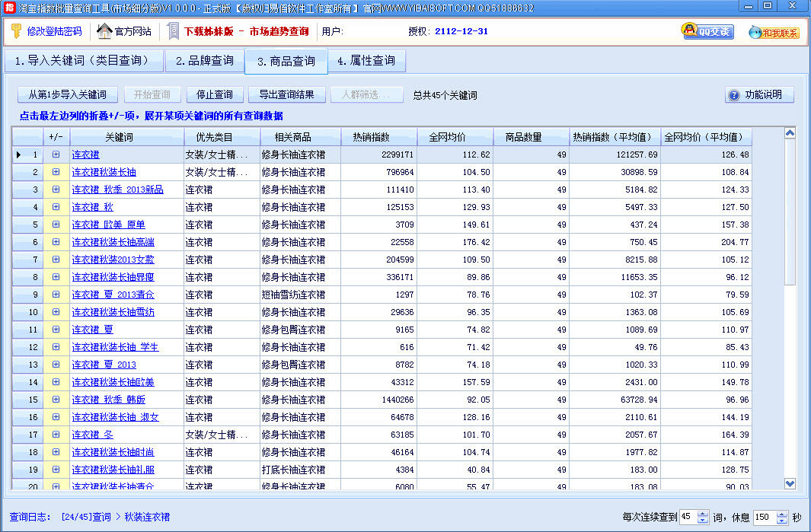811x532 pixels.
Task: Expand row 8 连衣裙秋装长袖显瘦
Action: tap(56, 277)
